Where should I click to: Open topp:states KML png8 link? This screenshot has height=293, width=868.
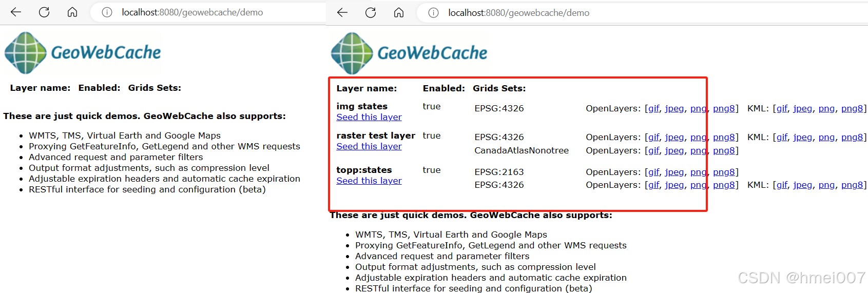coord(852,185)
